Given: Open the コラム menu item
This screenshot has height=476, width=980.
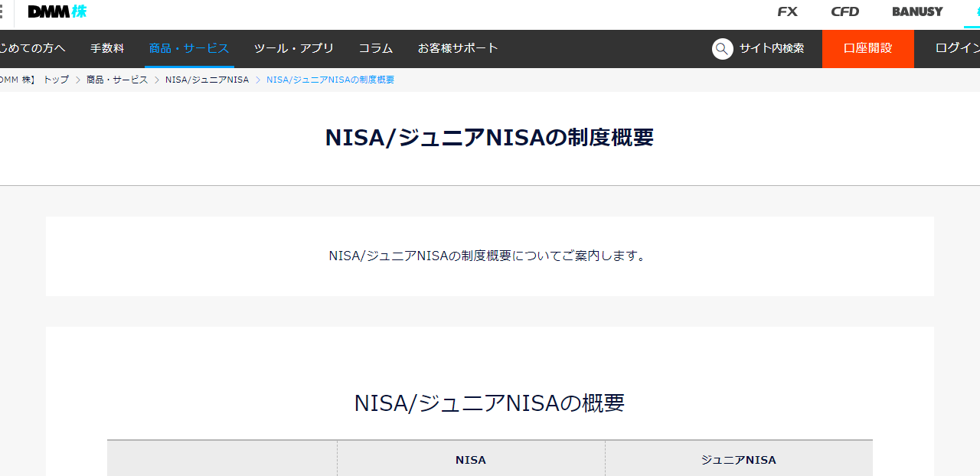Looking at the screenshot, I should 376,48.
